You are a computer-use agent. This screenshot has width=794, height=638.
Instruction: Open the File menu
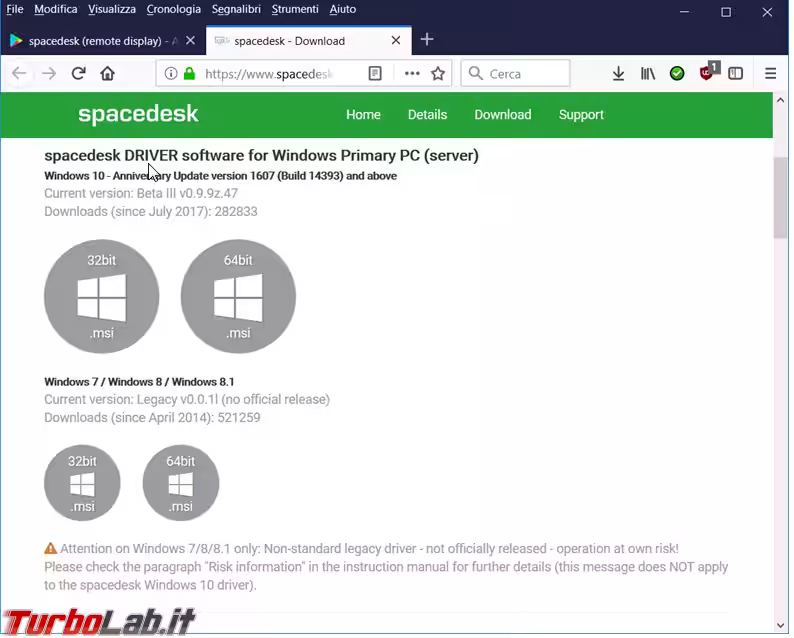15,9
